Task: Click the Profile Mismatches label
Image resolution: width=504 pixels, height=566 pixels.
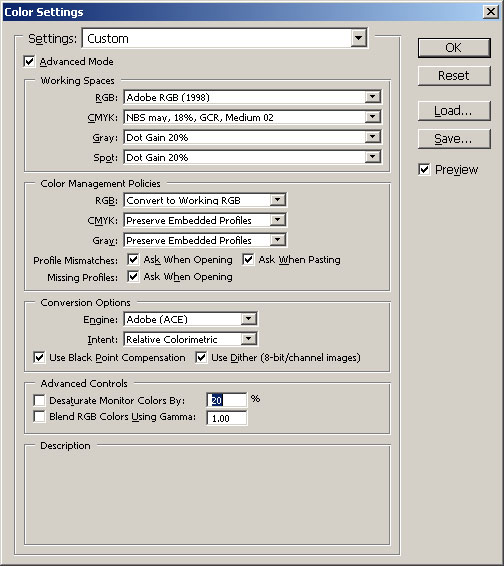Action: point(75,260)
